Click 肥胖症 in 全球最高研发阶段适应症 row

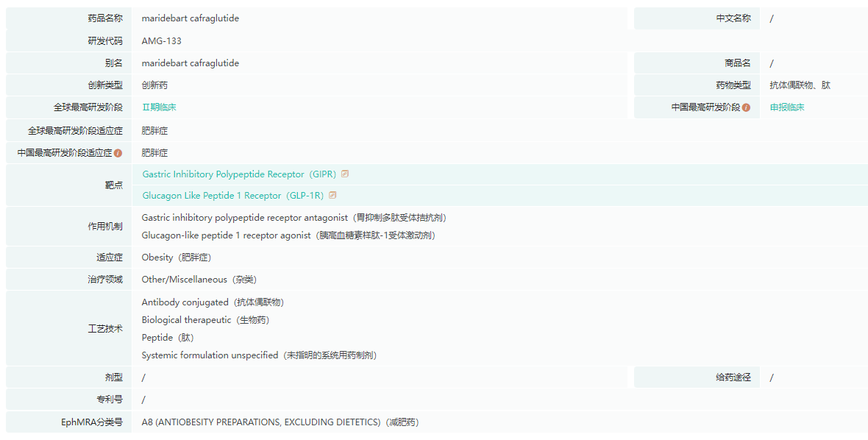pyautogui.click(x=154, y=131)
